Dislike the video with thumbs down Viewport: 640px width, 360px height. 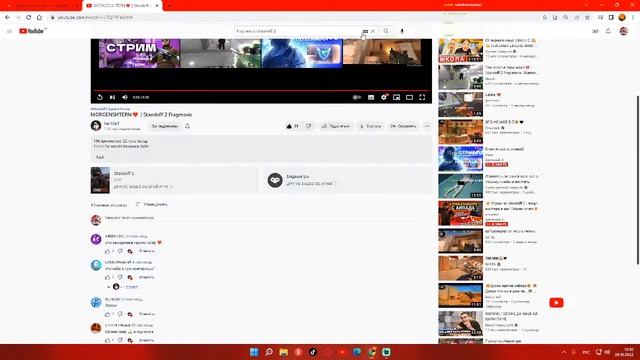click(x=309, y=126)
